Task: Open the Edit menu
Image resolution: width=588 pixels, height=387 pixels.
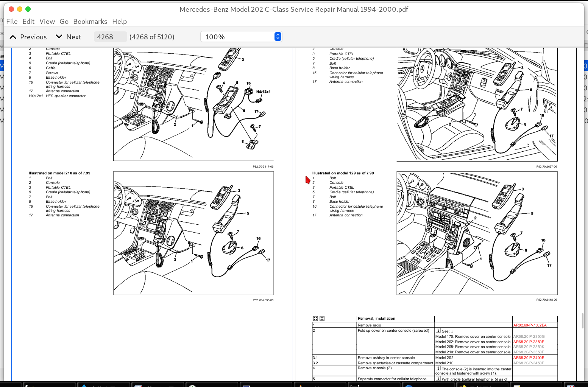Action: tap(28, 22)
